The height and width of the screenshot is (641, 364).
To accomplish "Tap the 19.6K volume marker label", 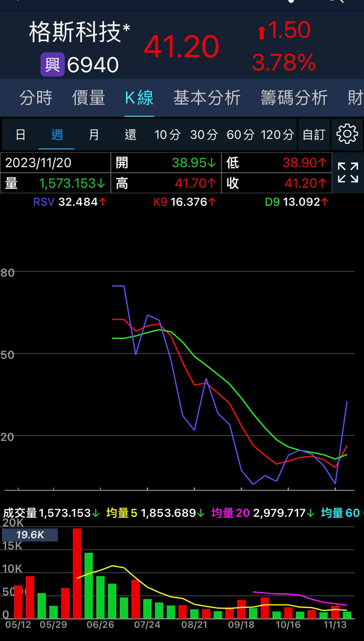I will point(30,535).
